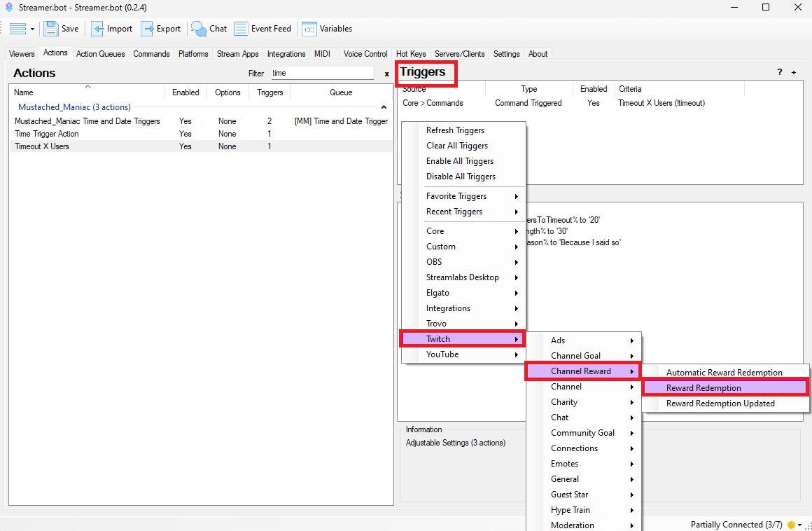Select the Time Trigger Action row
This screenshot has width=812, height=531.
47,134
